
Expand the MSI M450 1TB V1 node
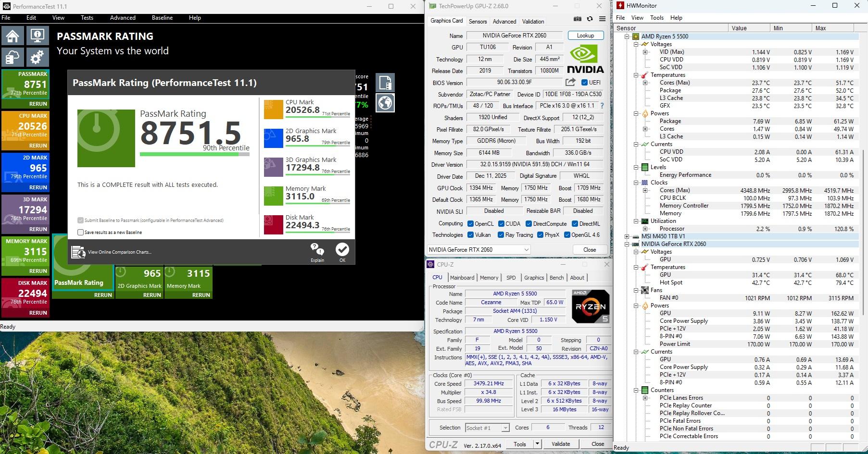(627, 236)
